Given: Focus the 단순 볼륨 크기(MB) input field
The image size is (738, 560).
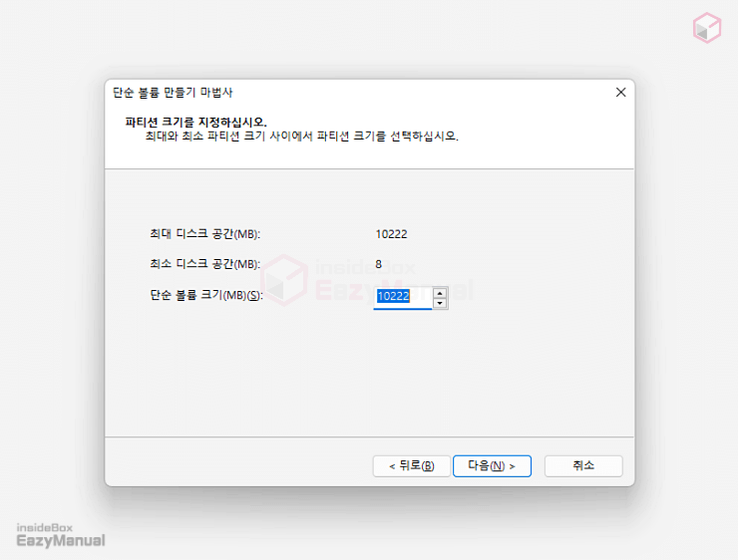Looking at the screenshot, I should point(403,298).
